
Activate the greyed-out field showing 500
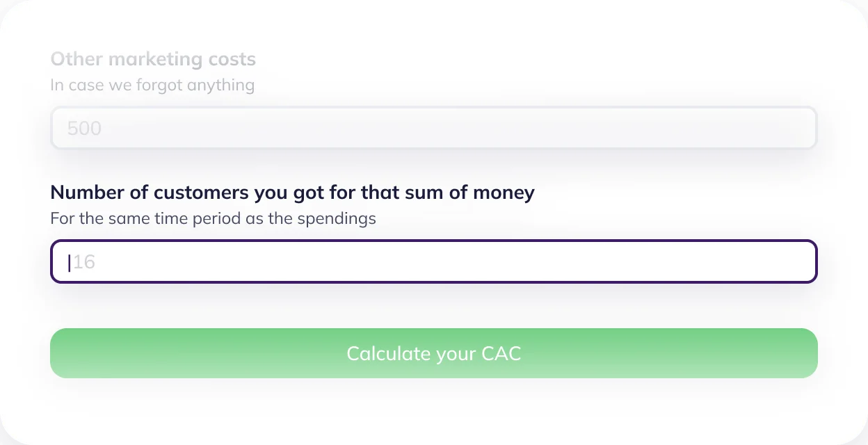434,128
